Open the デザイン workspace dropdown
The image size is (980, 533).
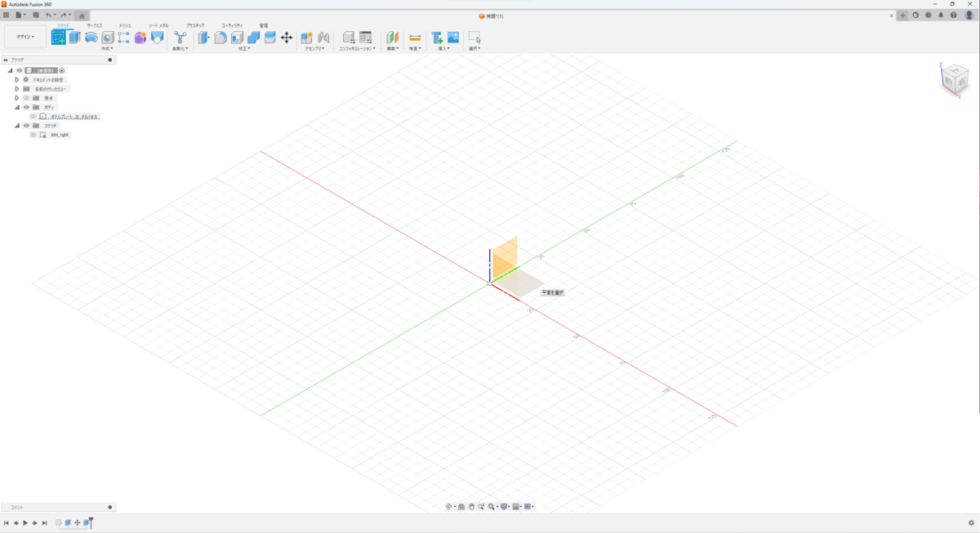(25, 37)
